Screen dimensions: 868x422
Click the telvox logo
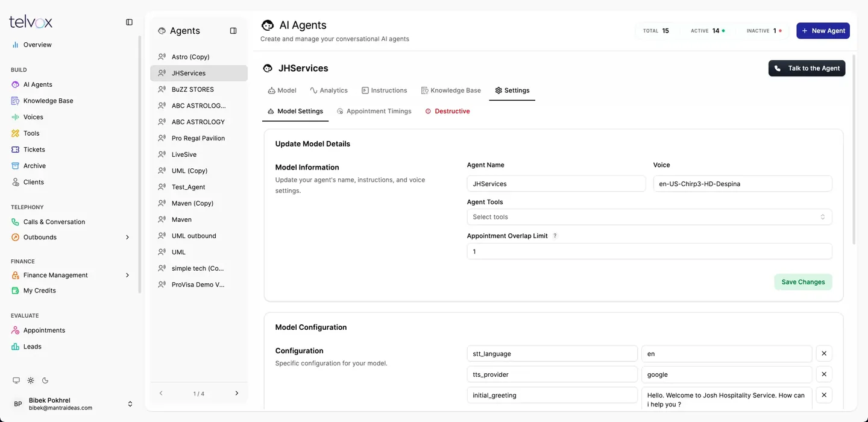(x=31, y=22)
